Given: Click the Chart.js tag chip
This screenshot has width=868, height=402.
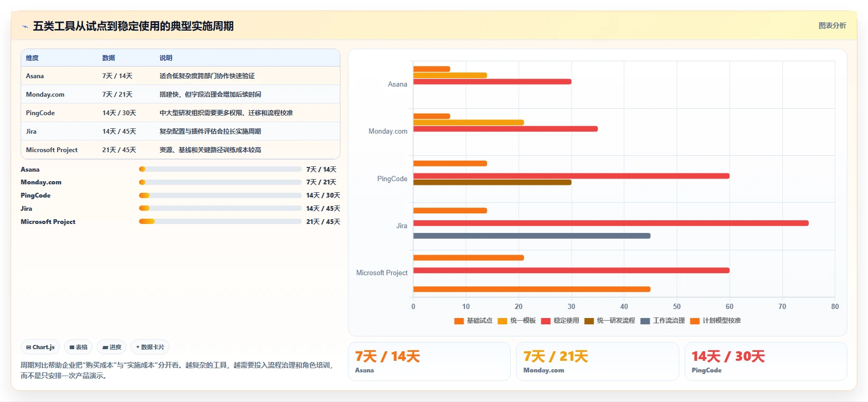Looking at the screenshot, I should pyautogui.click(x=40, y=347).
